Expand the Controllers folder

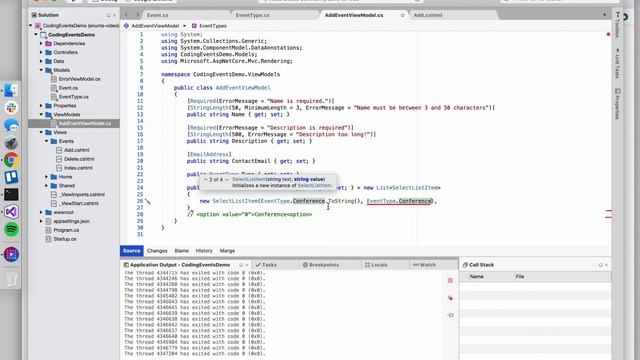[41, 52]
